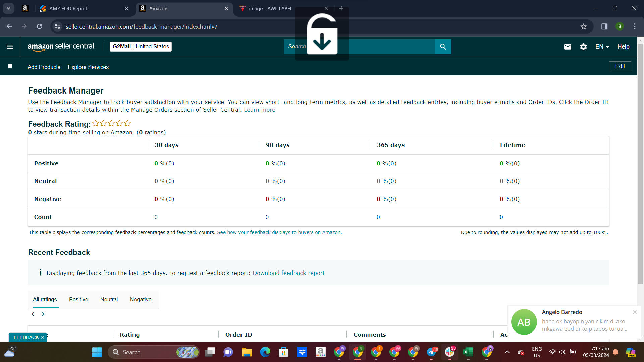This screenshot has width=644, height=362.
Task: Open the Help link in the header
Action: point(623,47)
